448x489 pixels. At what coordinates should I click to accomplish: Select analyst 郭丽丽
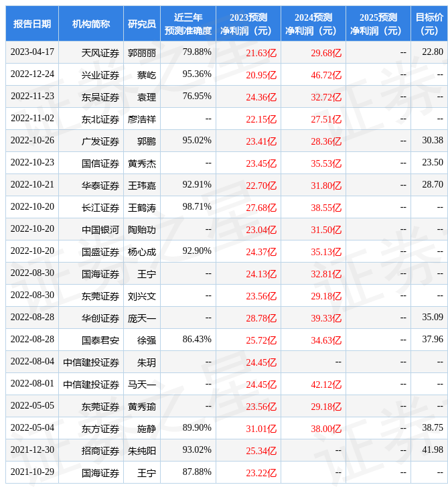[x=142, y=53]
